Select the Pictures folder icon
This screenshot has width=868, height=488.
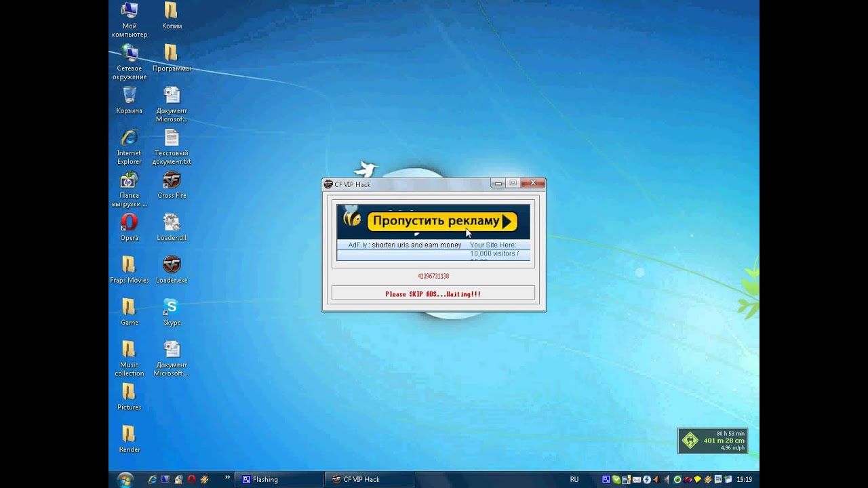[129, 397]
